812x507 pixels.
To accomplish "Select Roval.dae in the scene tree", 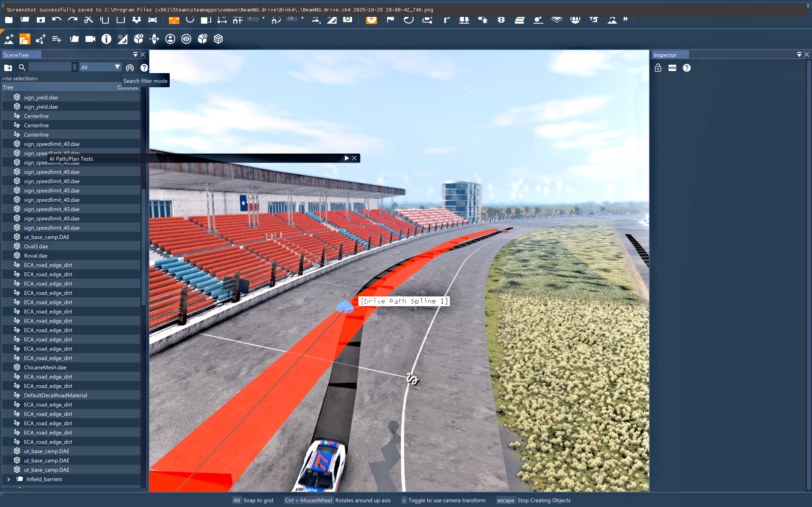I will pos(71,256).
